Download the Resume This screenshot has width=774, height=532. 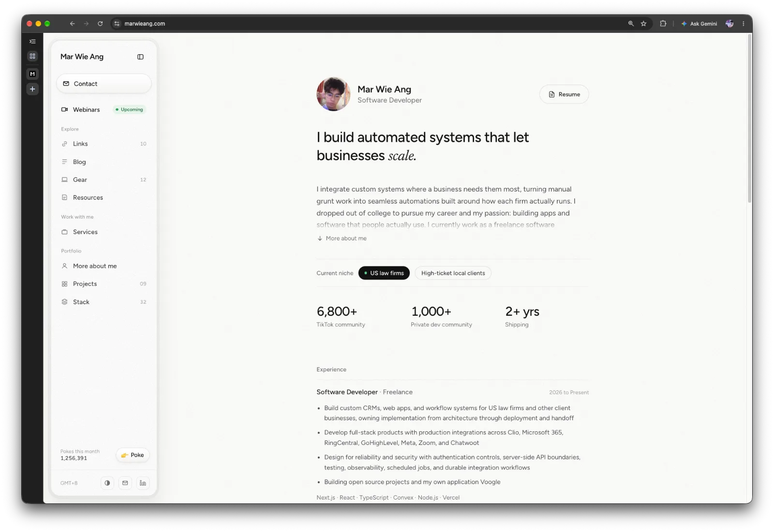pos(564,94)
